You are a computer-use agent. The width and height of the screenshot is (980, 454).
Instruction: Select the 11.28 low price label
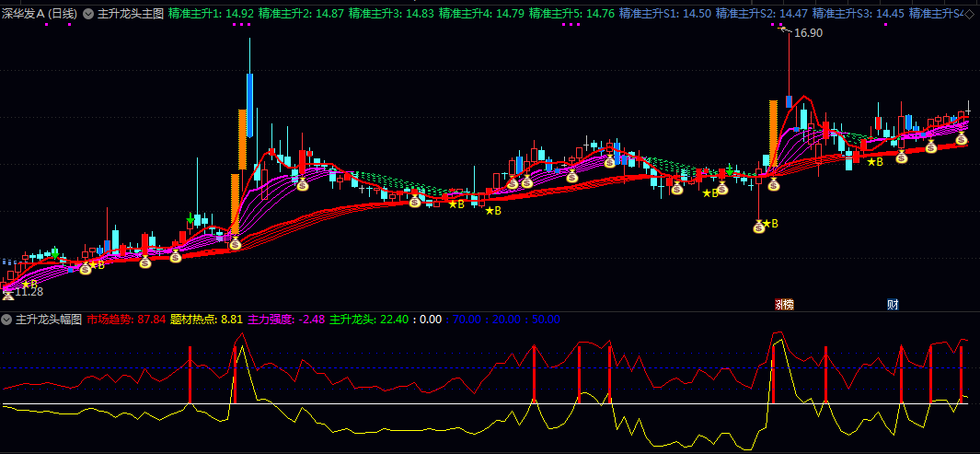point(29,292)
